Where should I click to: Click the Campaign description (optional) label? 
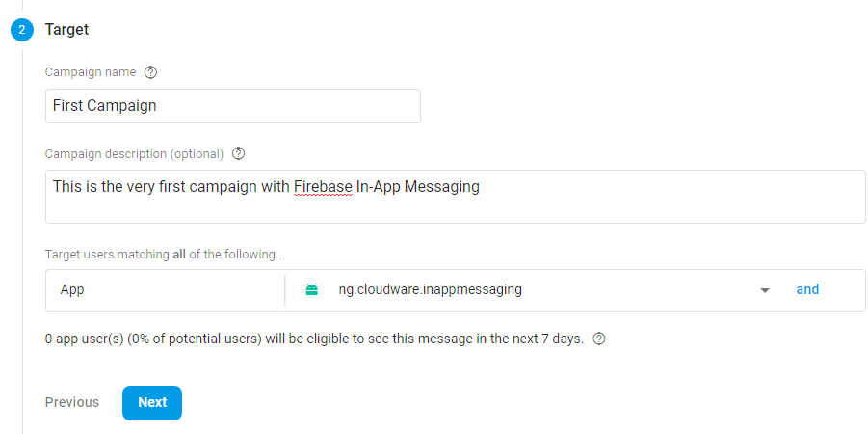134,153
